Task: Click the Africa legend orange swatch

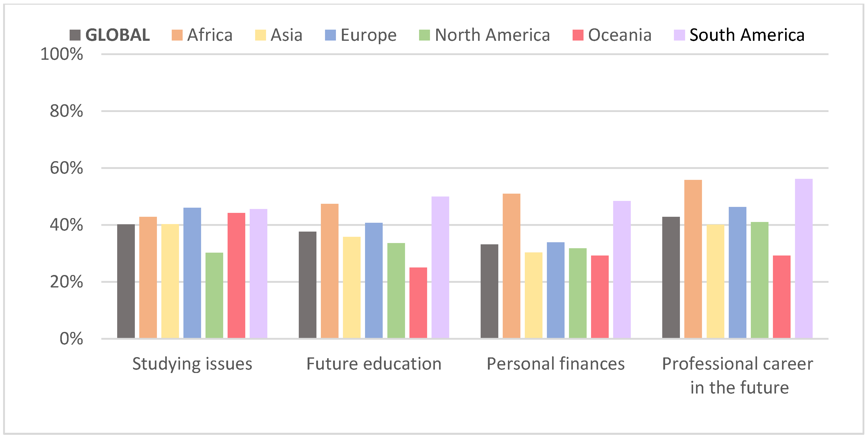Action: [177, 35]
